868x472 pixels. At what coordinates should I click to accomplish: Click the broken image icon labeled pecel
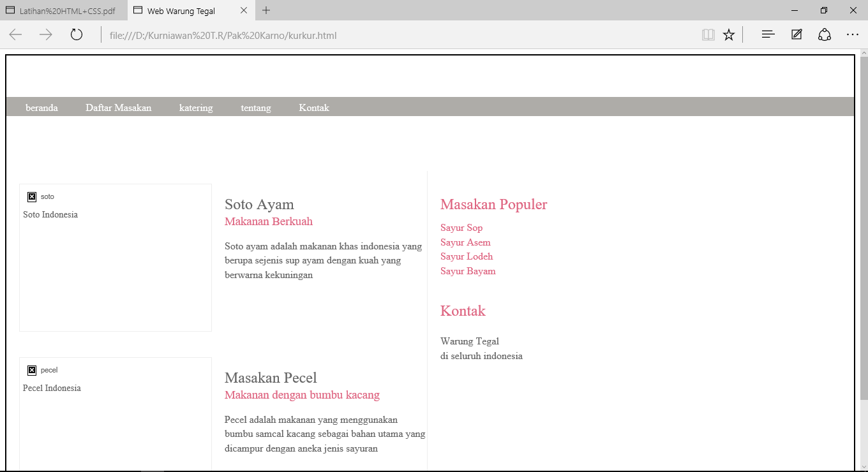click(x=32, y=369)
